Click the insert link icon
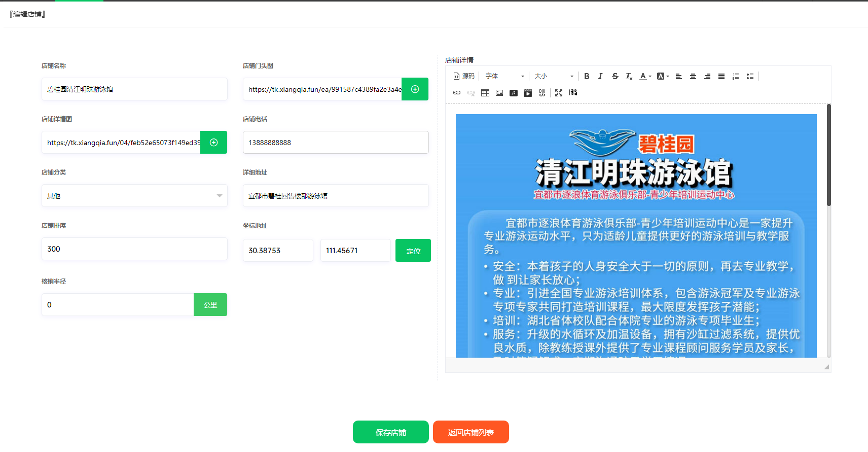The height and width of the screenshot is (452, 868). pyautogui.click(x=457, y=93)
